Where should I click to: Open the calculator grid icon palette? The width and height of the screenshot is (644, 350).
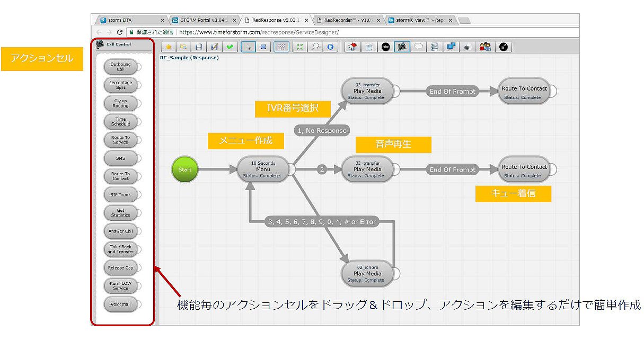[x=368, y=47]
